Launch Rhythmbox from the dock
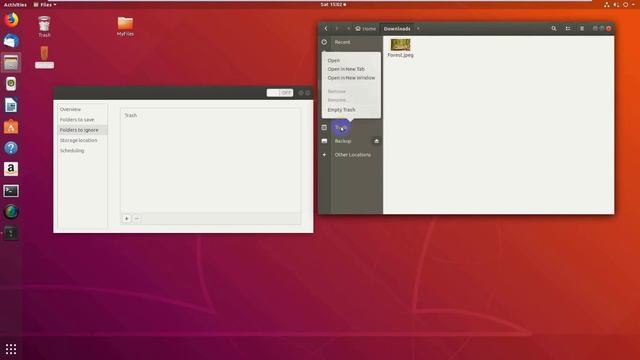The image size is (640, 360). [11, 84]
